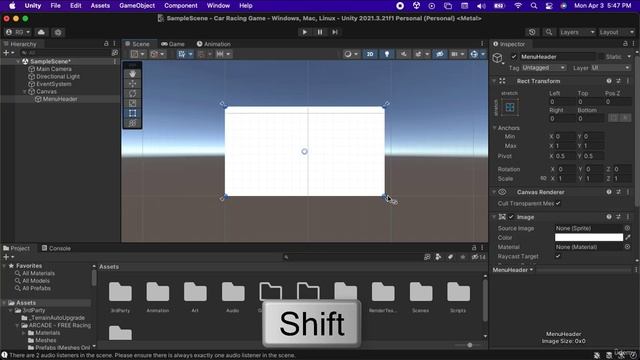Select the Hand (view) tool
This screenshot has height=360, width=640.
(x=132, y=74)
